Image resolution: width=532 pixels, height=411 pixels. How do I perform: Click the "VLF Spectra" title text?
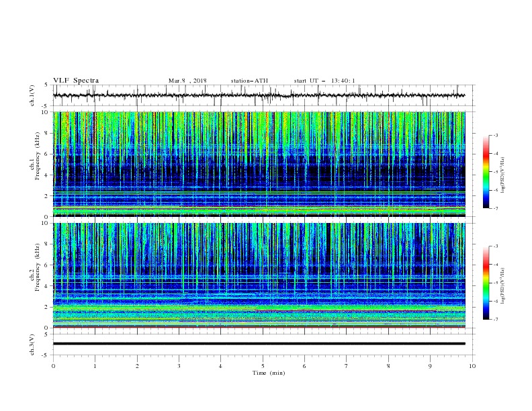[x=76, y=81]
